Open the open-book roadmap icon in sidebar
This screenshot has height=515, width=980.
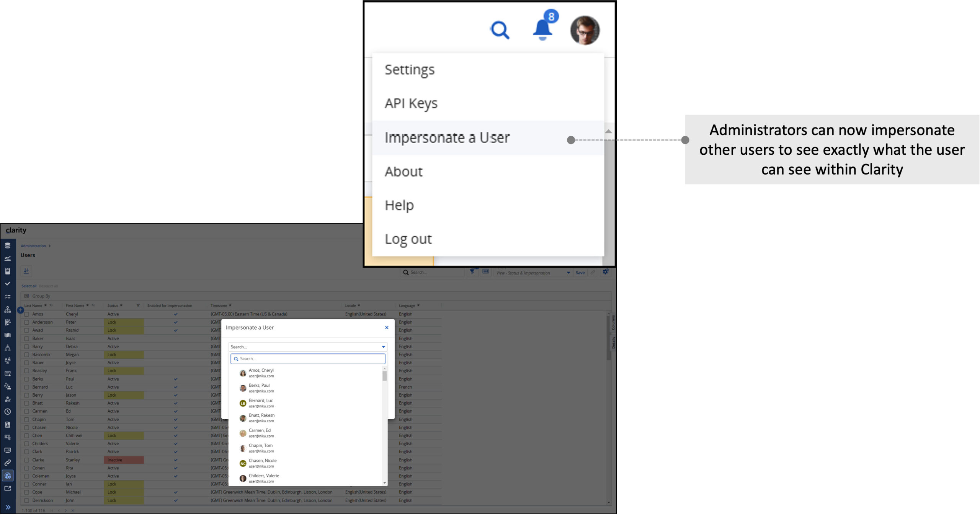coord(7,335)
